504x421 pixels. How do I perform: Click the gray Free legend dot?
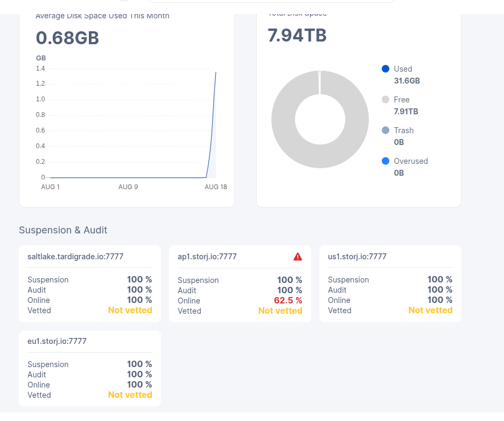click(x=385, y=100)
